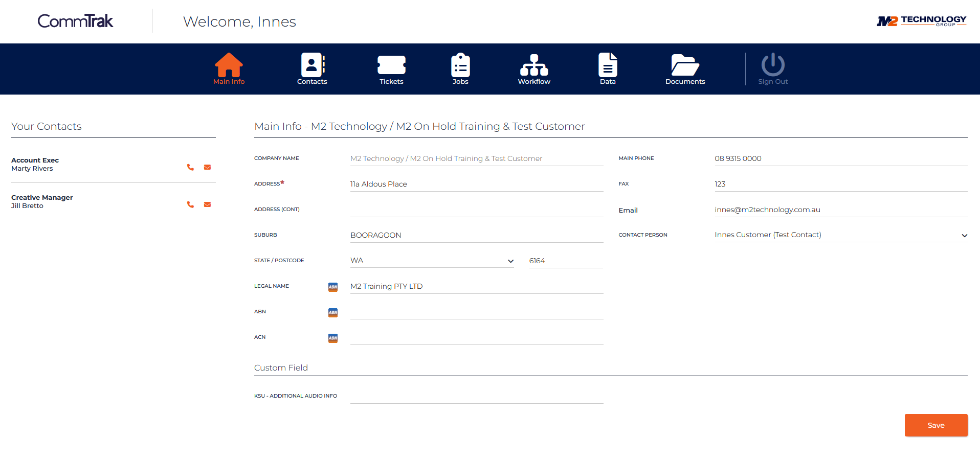The height and width of the screenshot is (461, 980).
Task: Click the Account Exec role label
Action: coord(35,160)
